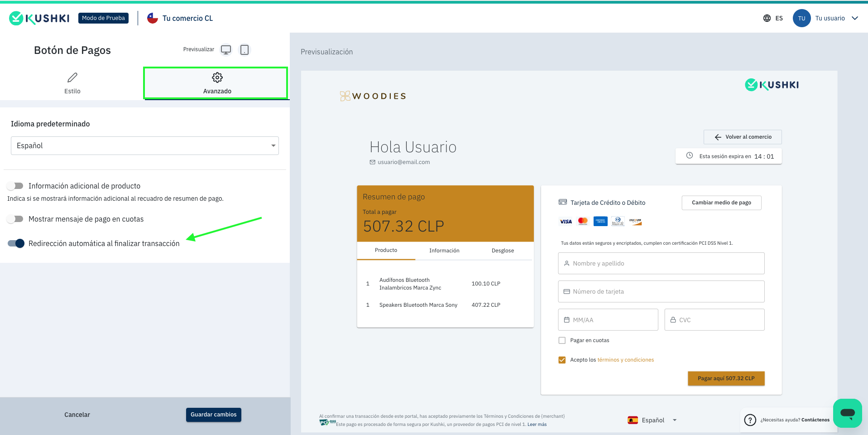Click the email envelope icon
The image size is (868, 435).
pos(373,162)
